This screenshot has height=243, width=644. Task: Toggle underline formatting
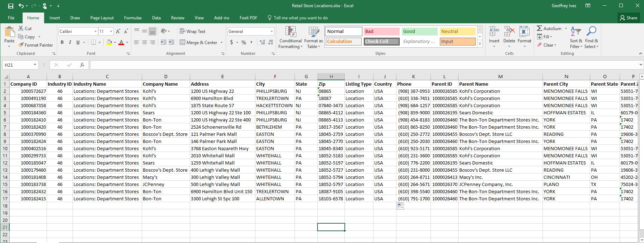(x=78, y=42)
